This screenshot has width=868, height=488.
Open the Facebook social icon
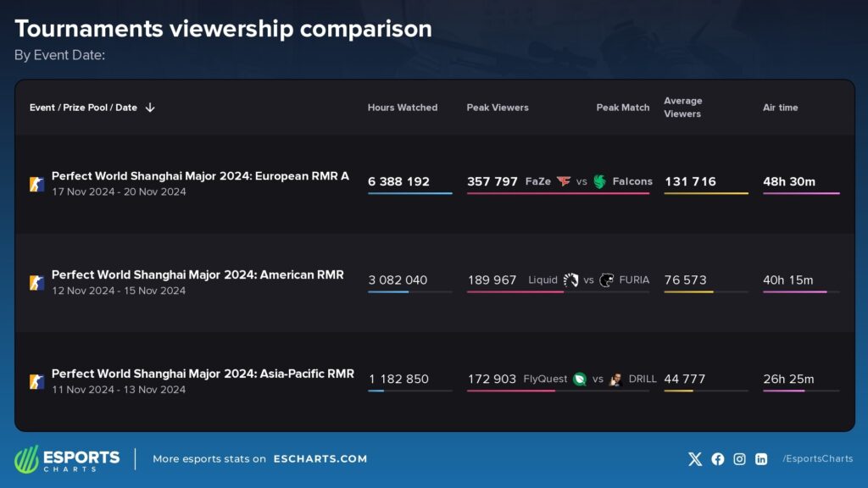tap(717, 458)
